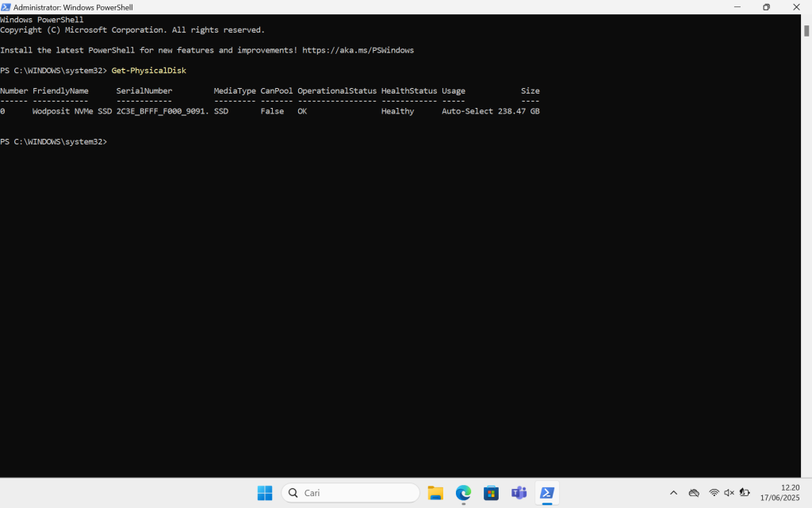Unmute the system volume in the tray
Image resolution: width=812 pixels, height=508 pixels.
point(728,492)
